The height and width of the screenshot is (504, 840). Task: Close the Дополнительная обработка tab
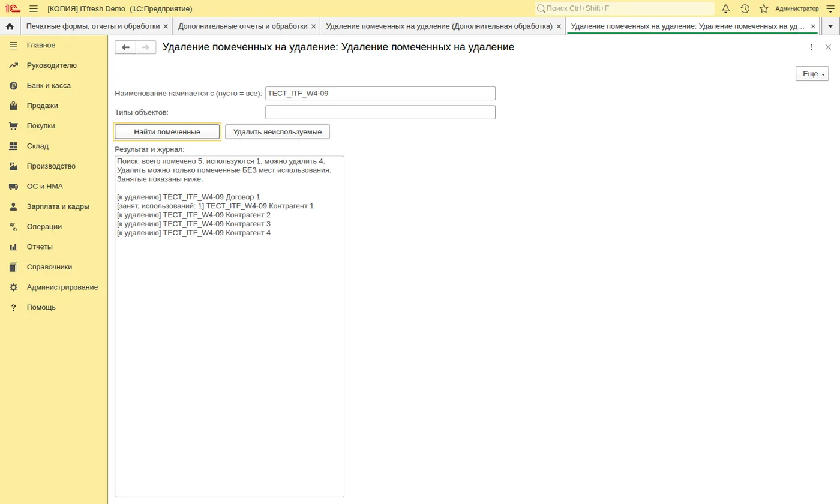(x=559, y=26)
